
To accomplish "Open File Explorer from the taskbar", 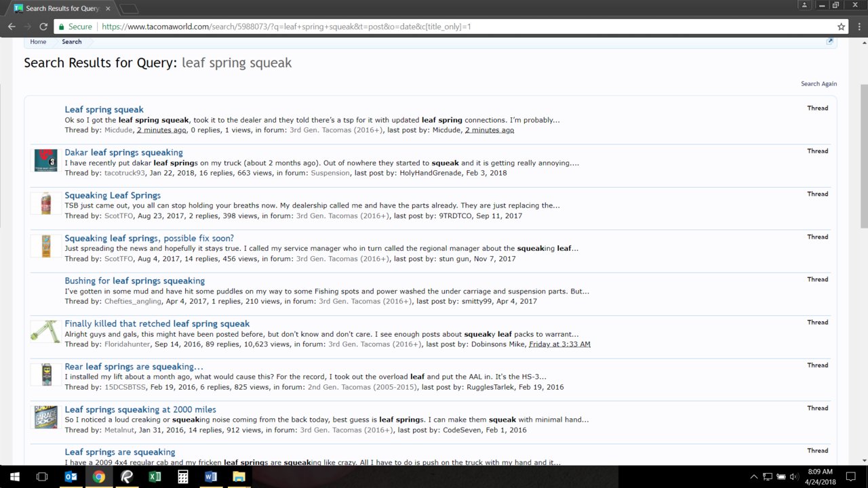I will [x=239, y=476].
